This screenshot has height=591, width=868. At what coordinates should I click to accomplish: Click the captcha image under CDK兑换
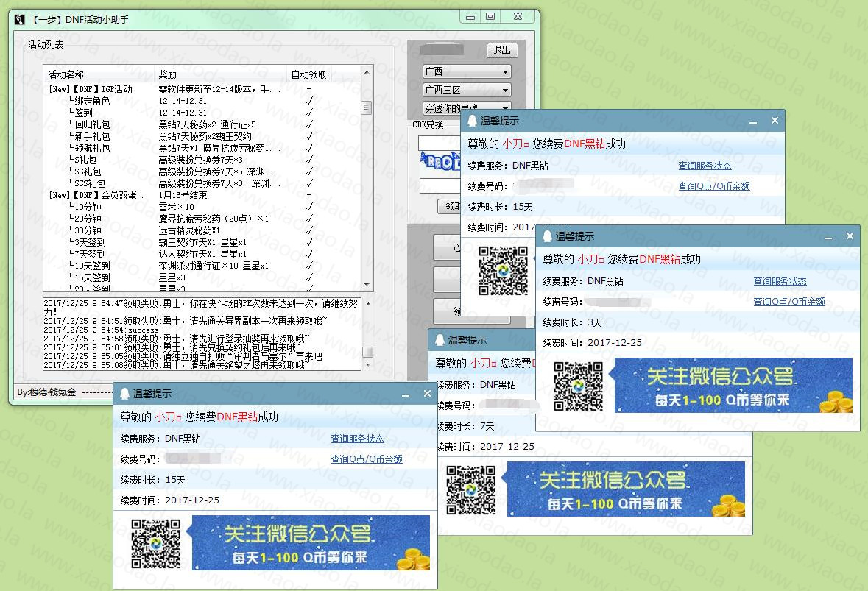click(x=440, y=162)
